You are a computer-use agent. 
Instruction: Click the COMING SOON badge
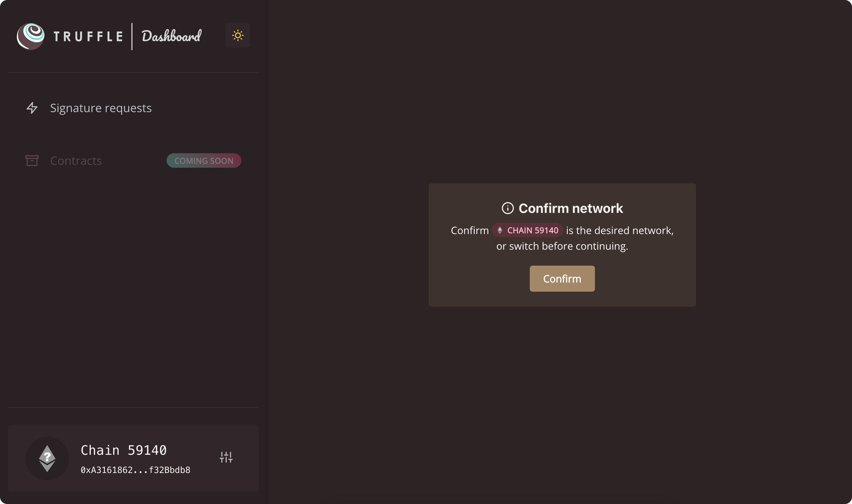(204, 161)
